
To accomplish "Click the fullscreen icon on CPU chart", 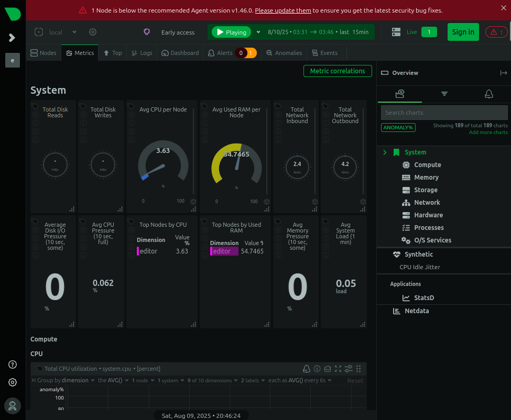I will click(x=338, y=369).
